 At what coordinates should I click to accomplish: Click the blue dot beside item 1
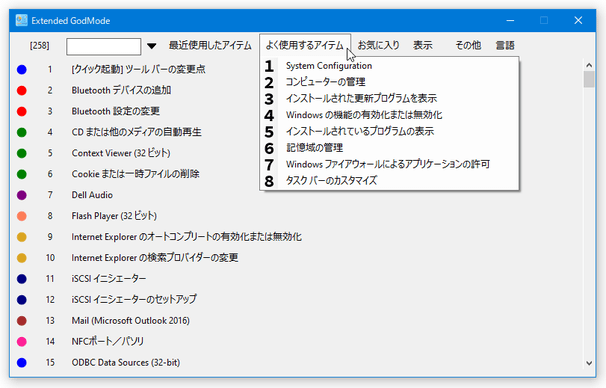tap(22, 70)
